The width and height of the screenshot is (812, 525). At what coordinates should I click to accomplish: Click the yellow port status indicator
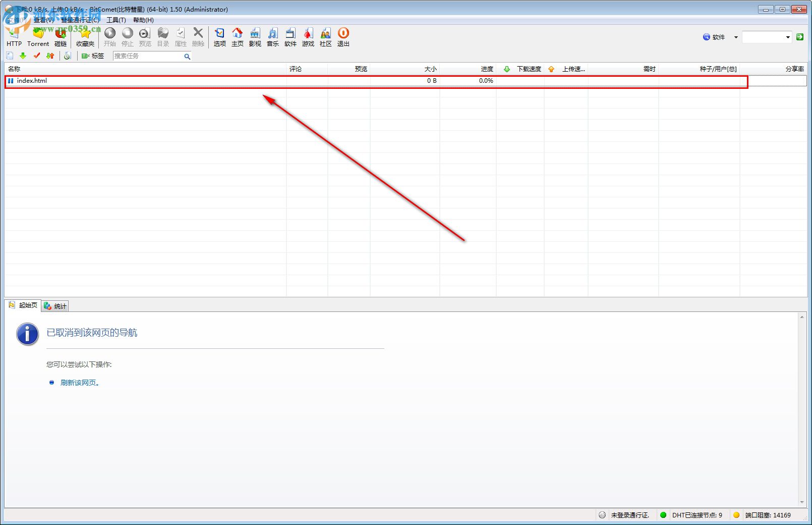pyautogui.click(x=736, y=515)
